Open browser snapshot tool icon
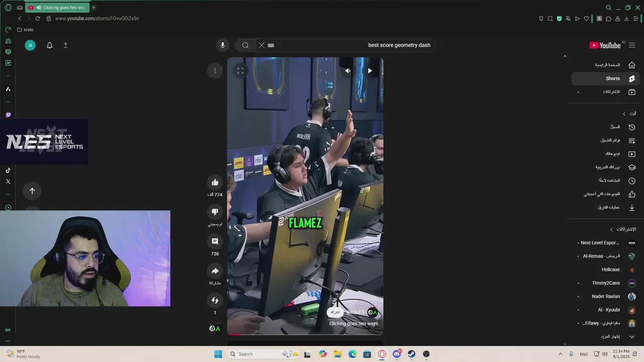644x362 pixels. pos(550,19)
